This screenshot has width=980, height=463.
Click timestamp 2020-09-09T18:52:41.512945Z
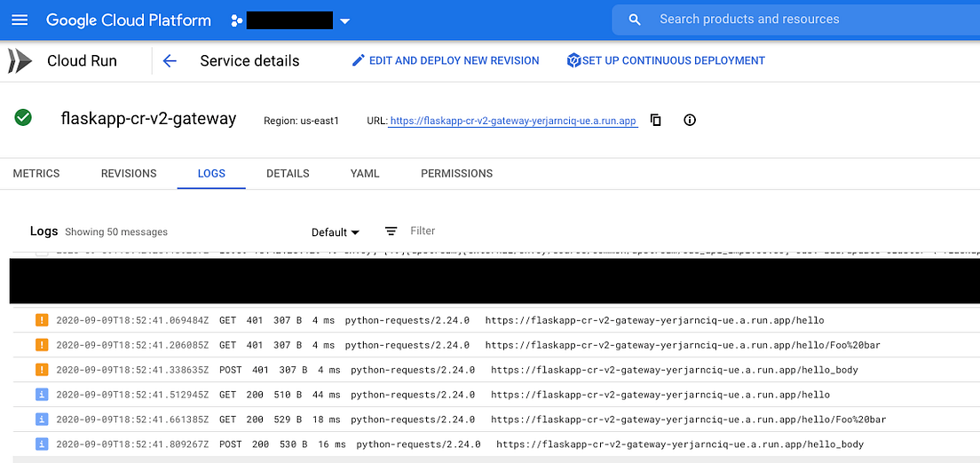pos(132,395)
